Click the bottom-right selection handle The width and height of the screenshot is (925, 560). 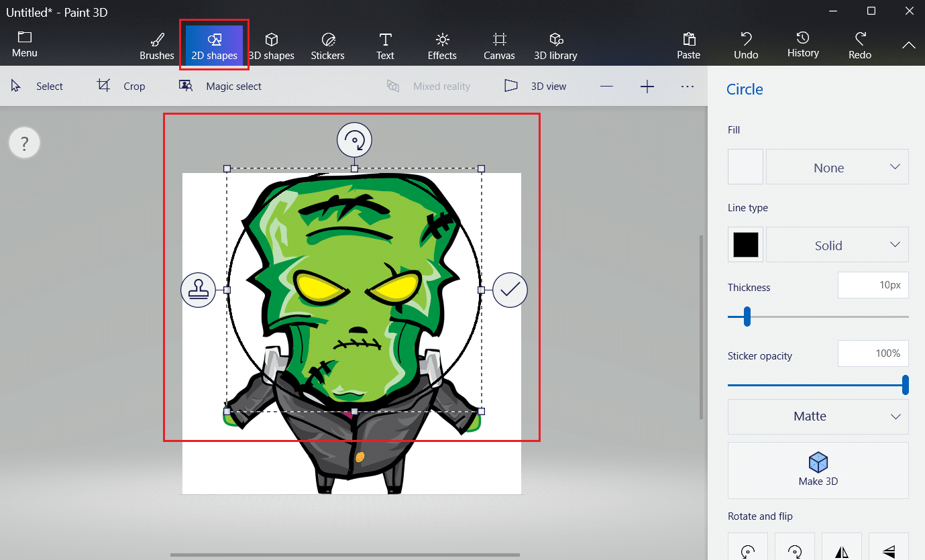(481, 411)
